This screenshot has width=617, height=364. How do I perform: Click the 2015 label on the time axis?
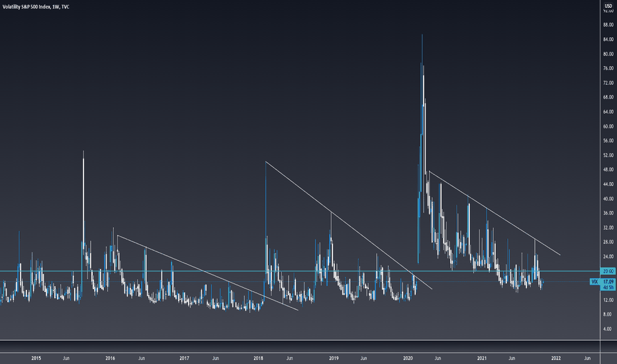coord(36,358)
